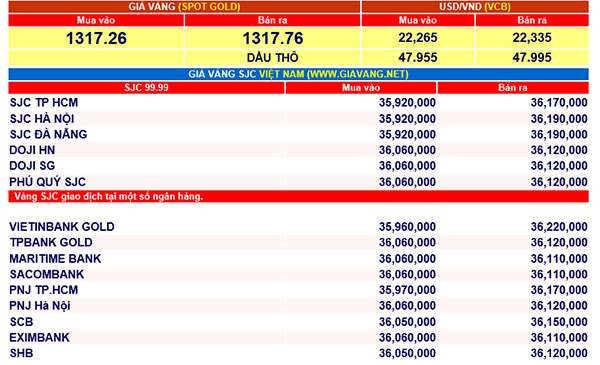
Task: Select SJC HÀ NỘI sell price 36,190,000
Action: click(x=559, y=119)
